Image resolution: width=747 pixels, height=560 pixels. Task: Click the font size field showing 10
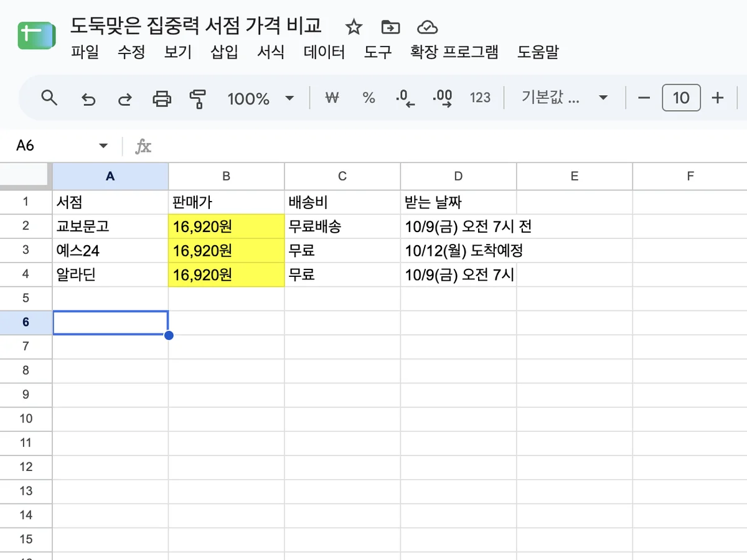click(681, 98)
